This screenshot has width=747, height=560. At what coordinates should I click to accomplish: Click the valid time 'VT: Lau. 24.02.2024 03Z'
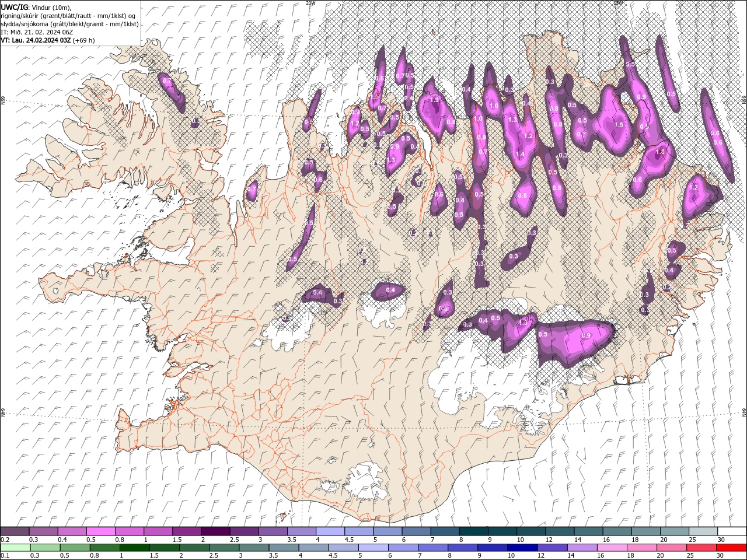[36, 40]
